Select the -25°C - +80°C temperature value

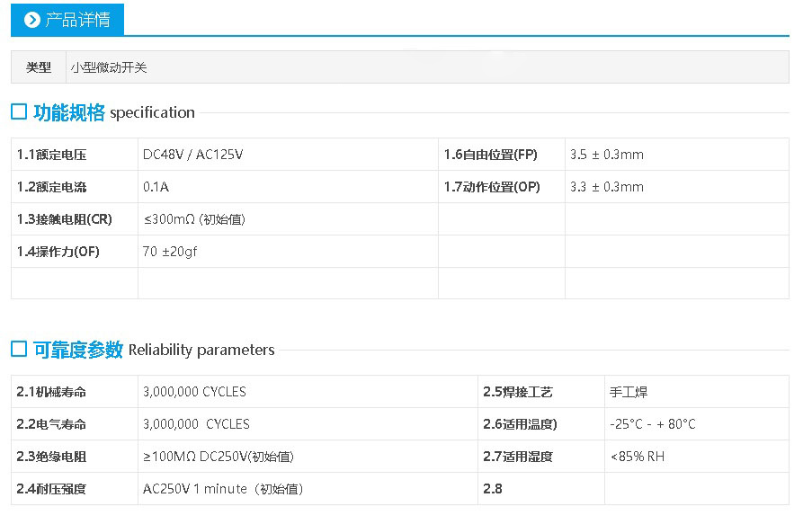click(x=652, y=424)
